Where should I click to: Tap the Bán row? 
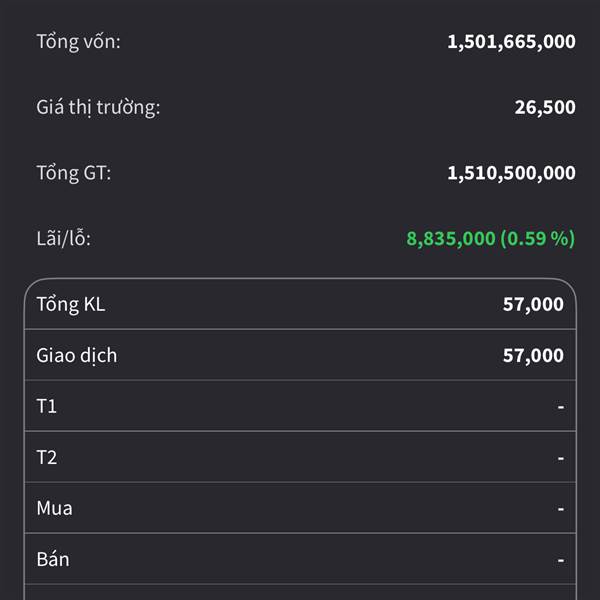tap(300, 559)
